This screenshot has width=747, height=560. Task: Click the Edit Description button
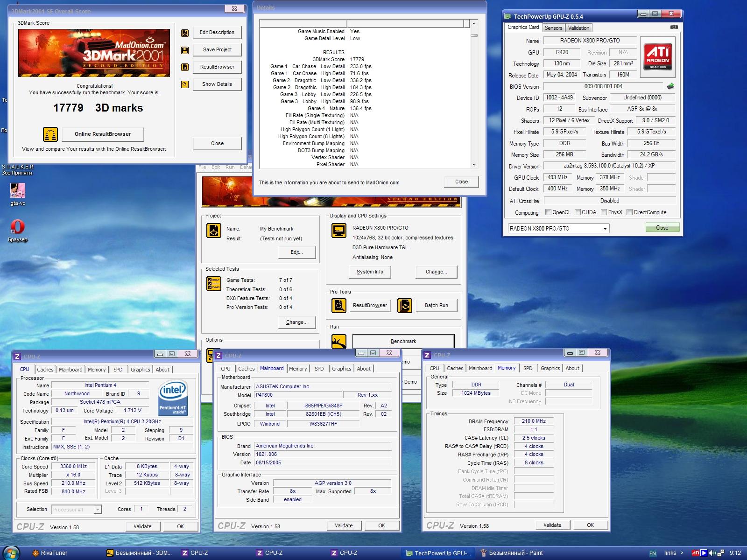[x=217, y=33]
